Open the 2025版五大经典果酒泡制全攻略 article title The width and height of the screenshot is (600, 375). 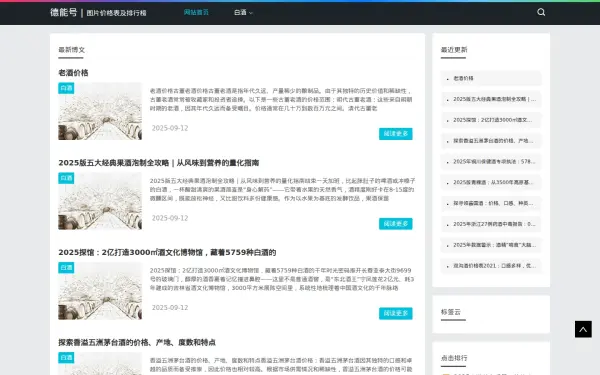coord(158,163)
